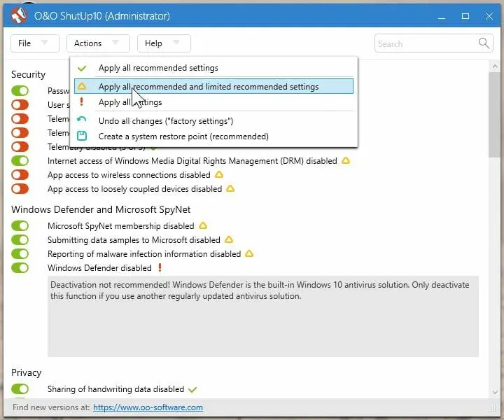Click the green checkmark icon in Actions menu

[82, 68]
